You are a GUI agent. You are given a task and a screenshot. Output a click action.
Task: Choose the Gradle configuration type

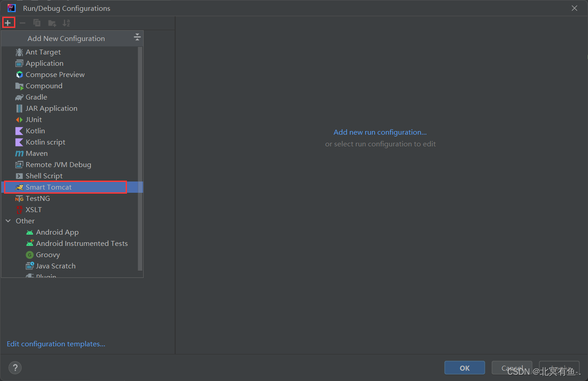(x=72, y=97)
